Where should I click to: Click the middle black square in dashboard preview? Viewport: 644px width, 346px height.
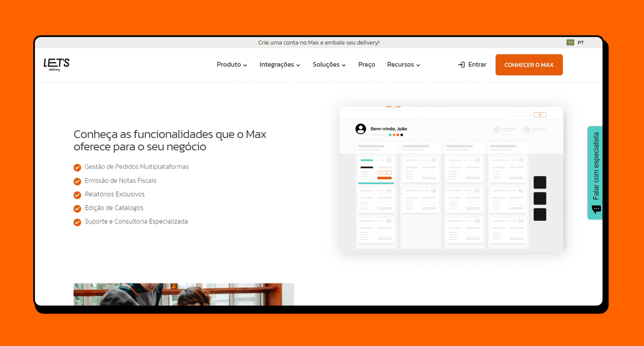[x=540, y=198]
